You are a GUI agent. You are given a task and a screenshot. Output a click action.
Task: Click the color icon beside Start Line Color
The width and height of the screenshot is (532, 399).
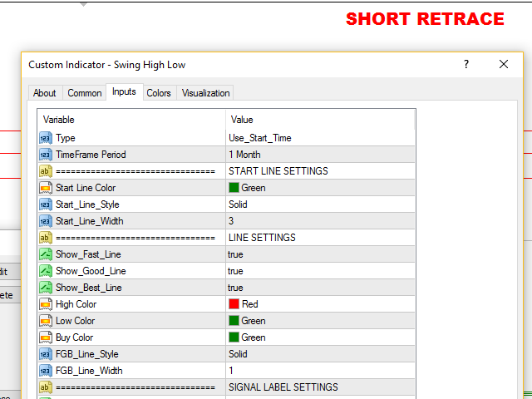46,188
